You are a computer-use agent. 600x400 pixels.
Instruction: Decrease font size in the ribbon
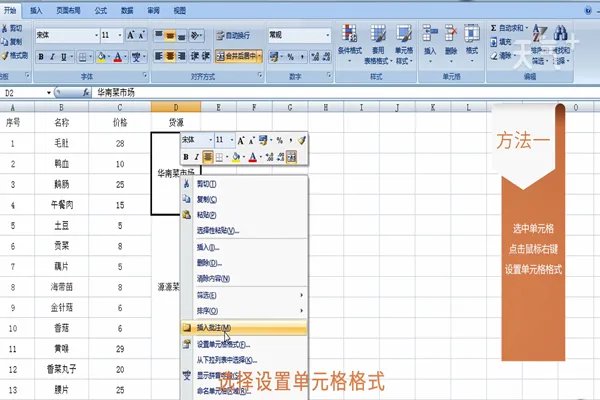click(x=141, y=35)
